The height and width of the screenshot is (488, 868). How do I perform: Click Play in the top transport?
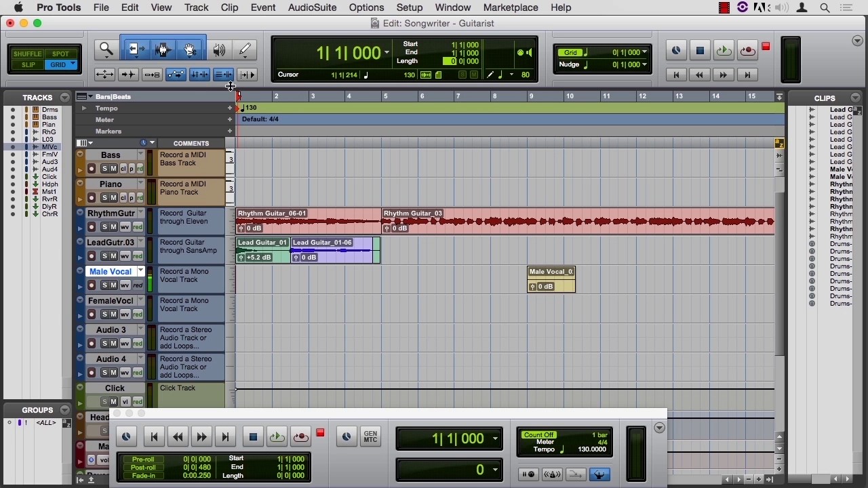click(x=724, y=51)
